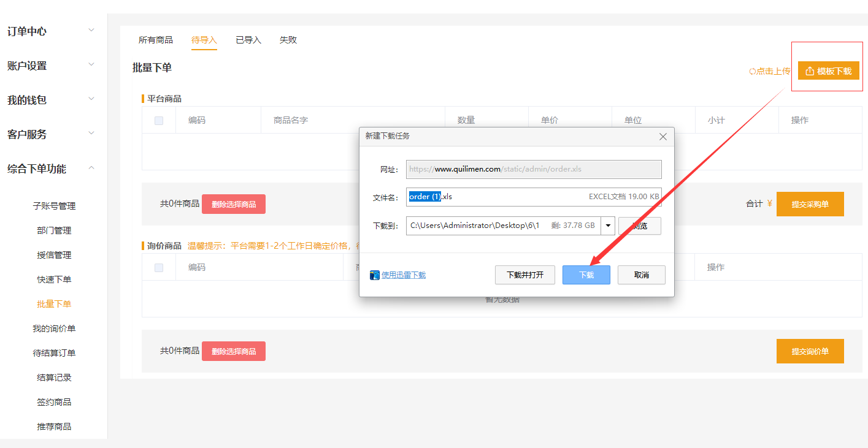Tick the 询价商品 table header checkbox
The width and height of the screenshot is (868, 448).
pyautogui.click(x=159, y=268)
